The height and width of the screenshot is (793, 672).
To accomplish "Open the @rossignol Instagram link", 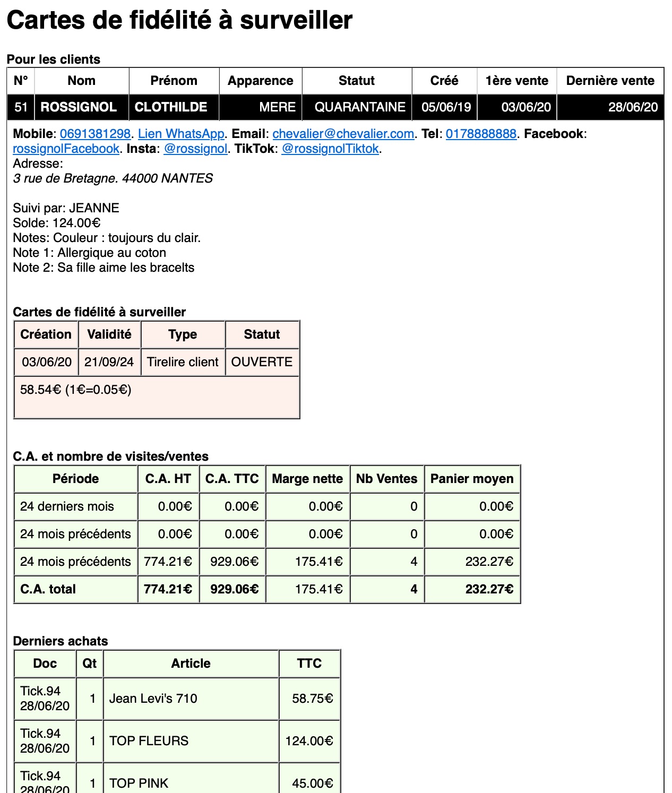I will pyautogui.click(x=195, y=149).
